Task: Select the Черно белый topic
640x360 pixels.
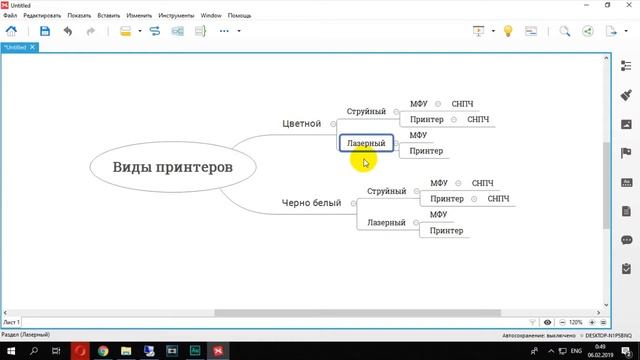Action: [311, 203]
